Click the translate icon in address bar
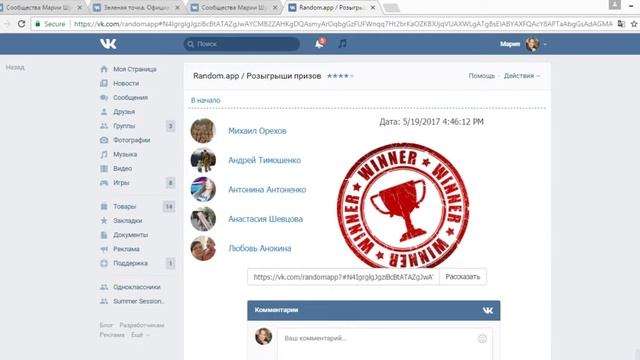The width and height of the screenshot is (640, 360). click(x=621, y=24)
